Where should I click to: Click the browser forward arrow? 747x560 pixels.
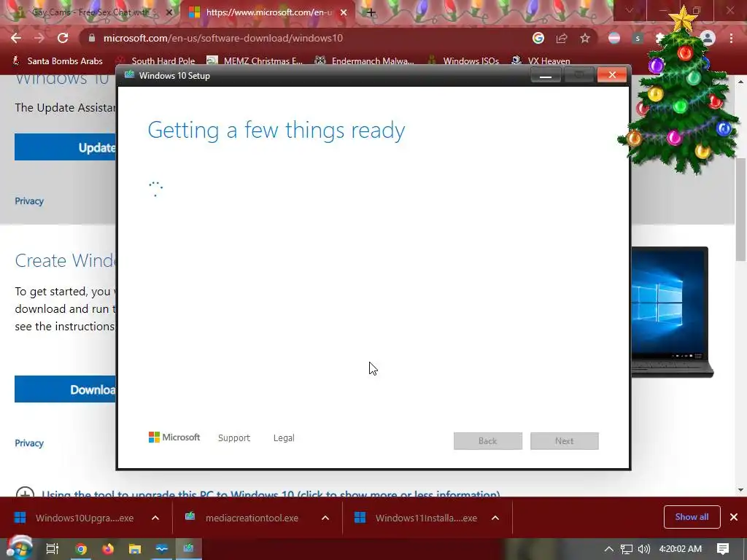[x=39, y=38]
